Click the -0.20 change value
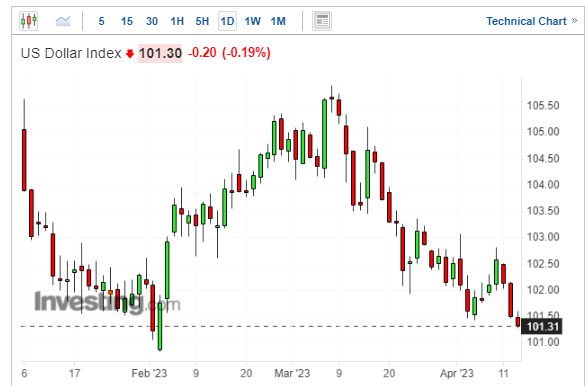 tap(202, 53)
